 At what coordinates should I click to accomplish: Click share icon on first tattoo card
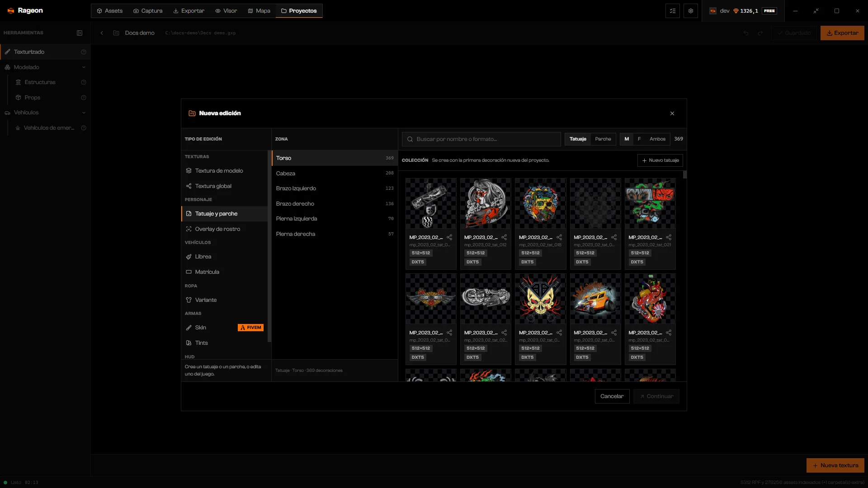(x=449, y=237)
